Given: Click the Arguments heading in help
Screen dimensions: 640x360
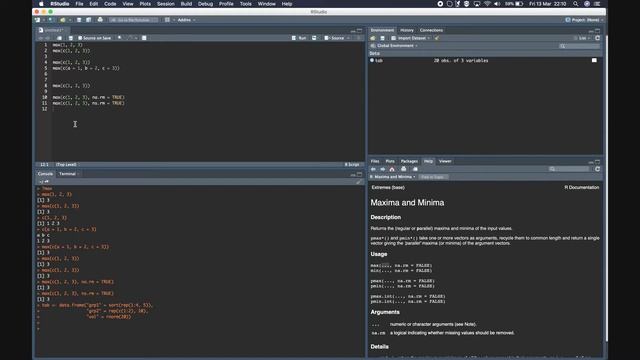Looking at the screenshot, I should (x=385, y=312).
